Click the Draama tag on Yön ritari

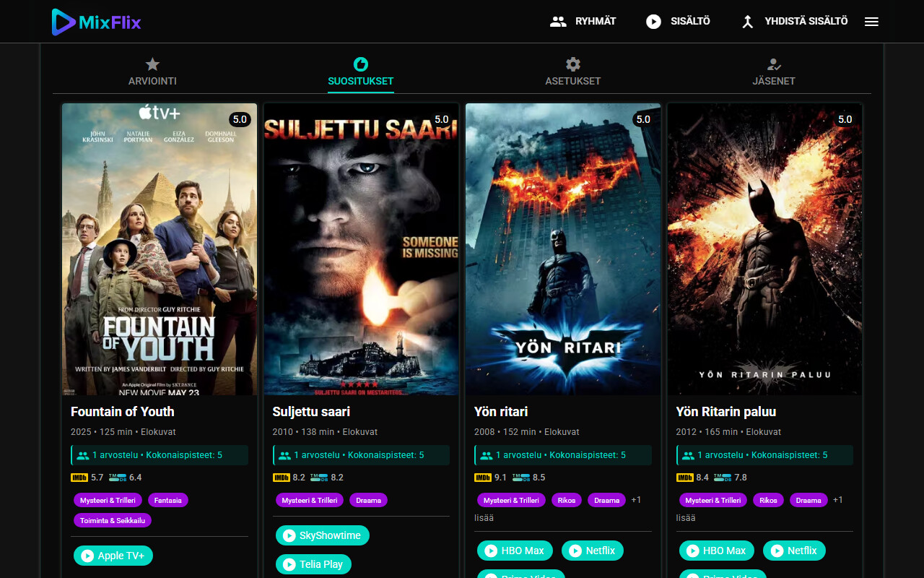click(607, 500)
